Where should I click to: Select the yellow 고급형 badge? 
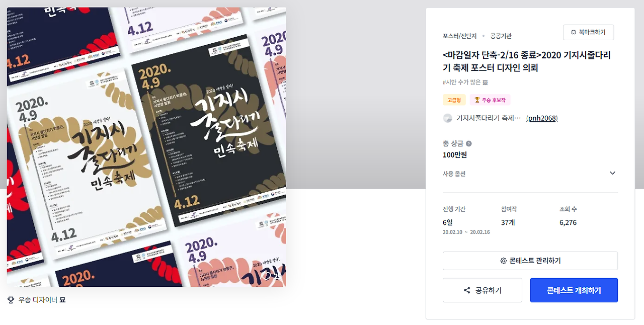tap(454, 100)
